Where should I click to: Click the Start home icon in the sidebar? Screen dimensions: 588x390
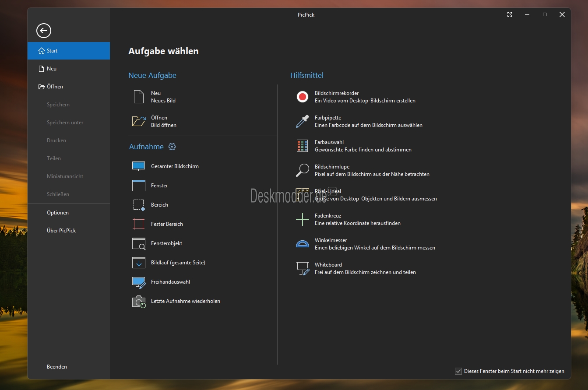click(x=42, y=51)
